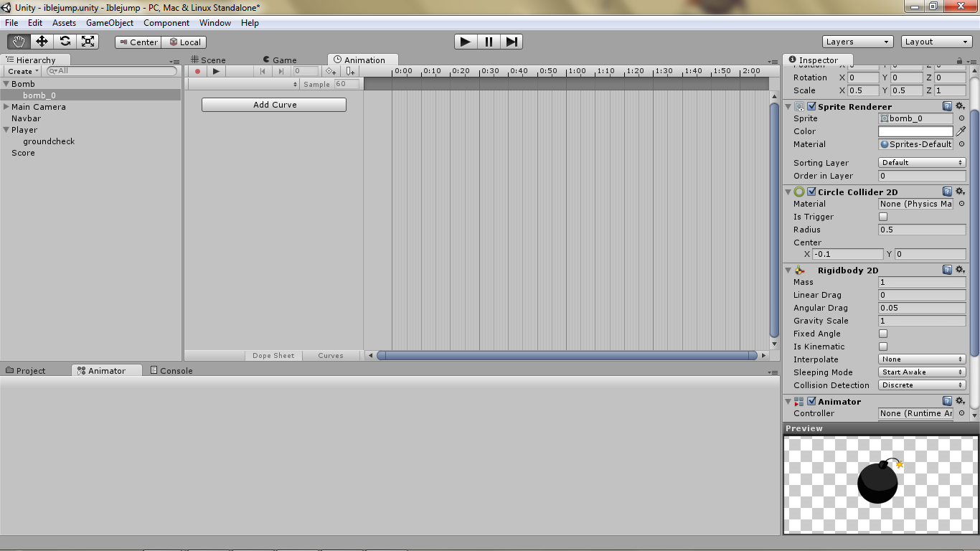Viewport: 980px width, 551px height.
Task: Open the Hierarchy panel options menu
Action: (175, 62)
